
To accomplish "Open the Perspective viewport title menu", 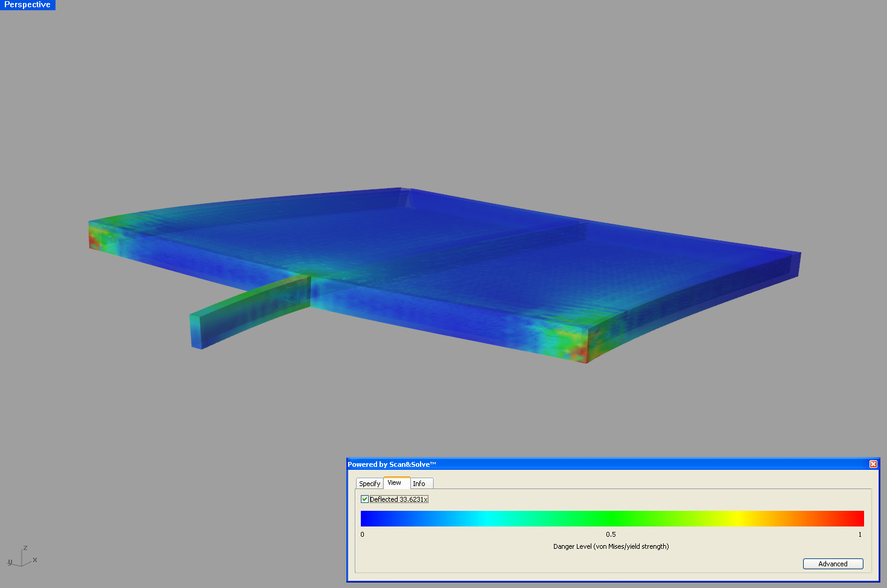I will (x=27, y=5).
